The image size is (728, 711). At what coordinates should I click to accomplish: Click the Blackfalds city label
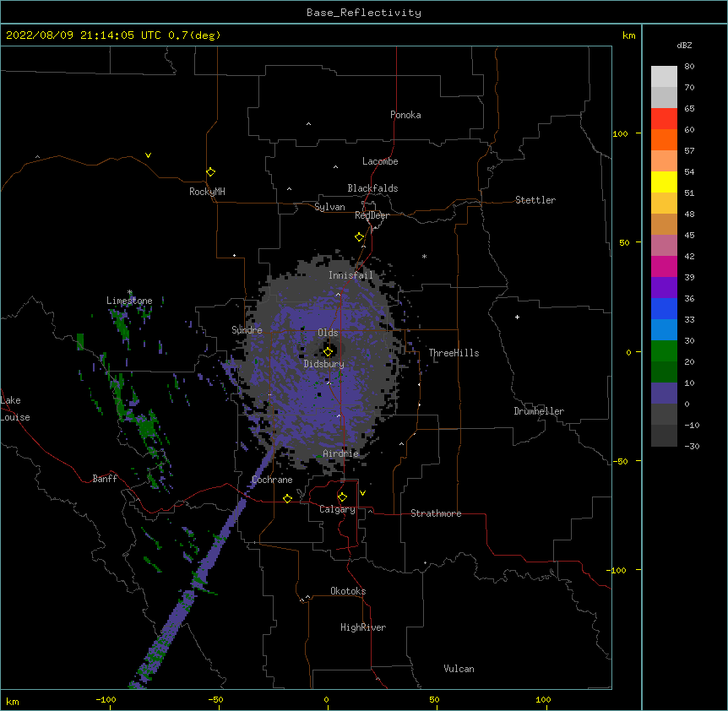click(x=372, y=188)
